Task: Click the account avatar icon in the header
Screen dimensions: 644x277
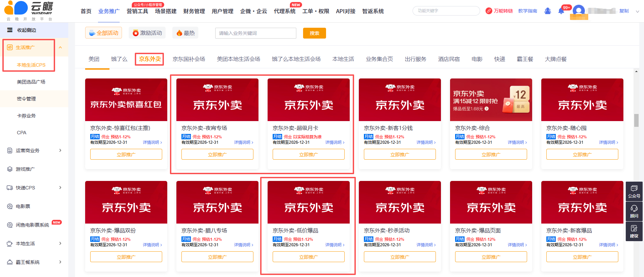Action: coord(579,11)
